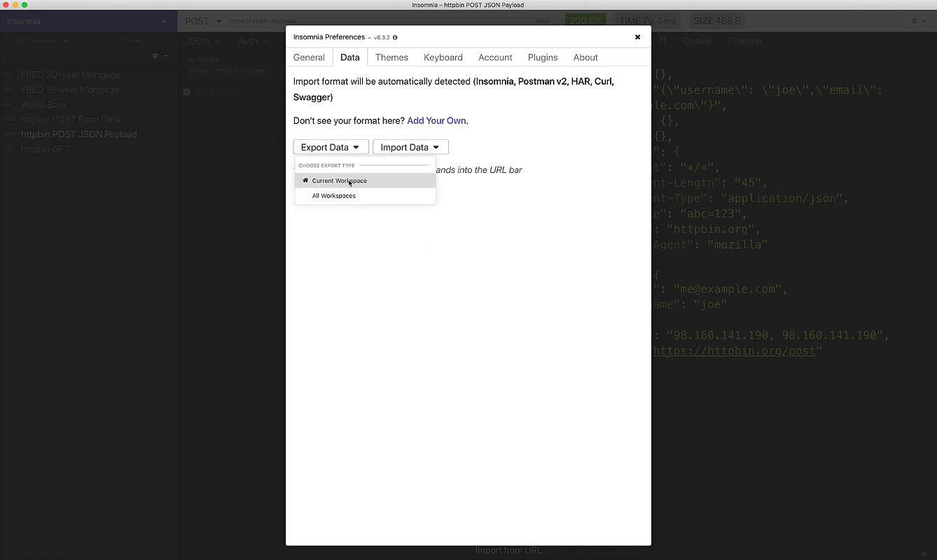937x560 pixels.
Task: Click the 200 OK status badge
Action: [586, 21]
